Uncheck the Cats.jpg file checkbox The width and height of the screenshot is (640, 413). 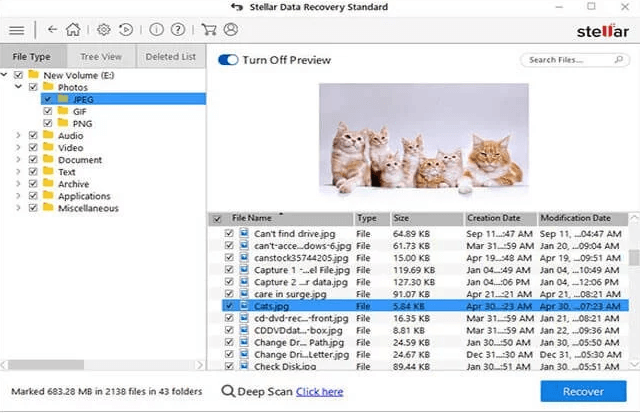point(229,306)
